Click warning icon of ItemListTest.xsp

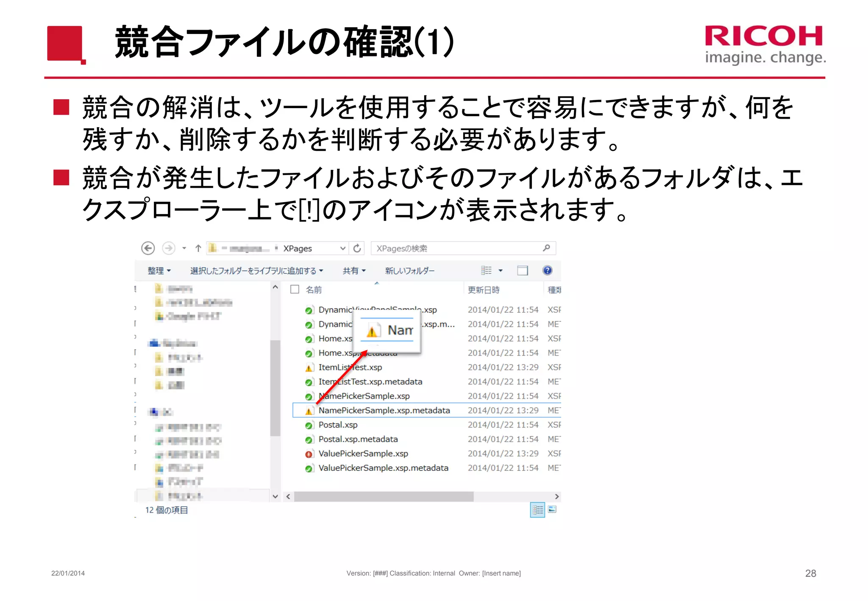tap(309, 368)
